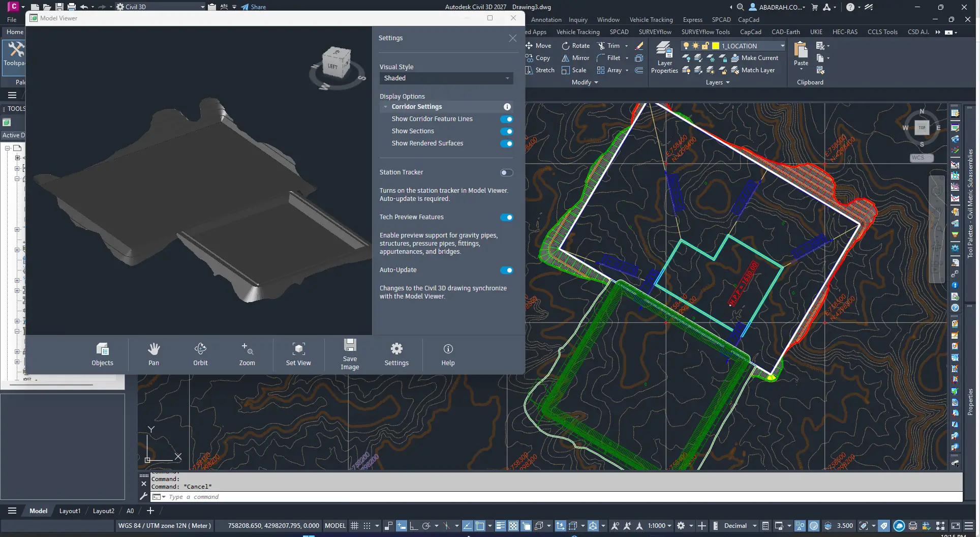This screenshot has height=537, width=980.
Task: Click Make Current in Layers panel
Action: tap(755, 58)
